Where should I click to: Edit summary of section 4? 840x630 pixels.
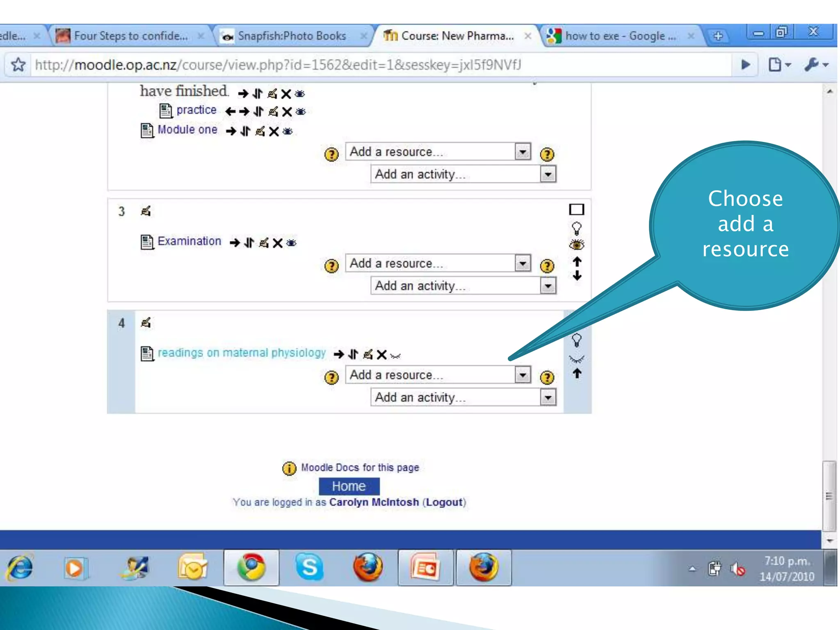[146, 323]
